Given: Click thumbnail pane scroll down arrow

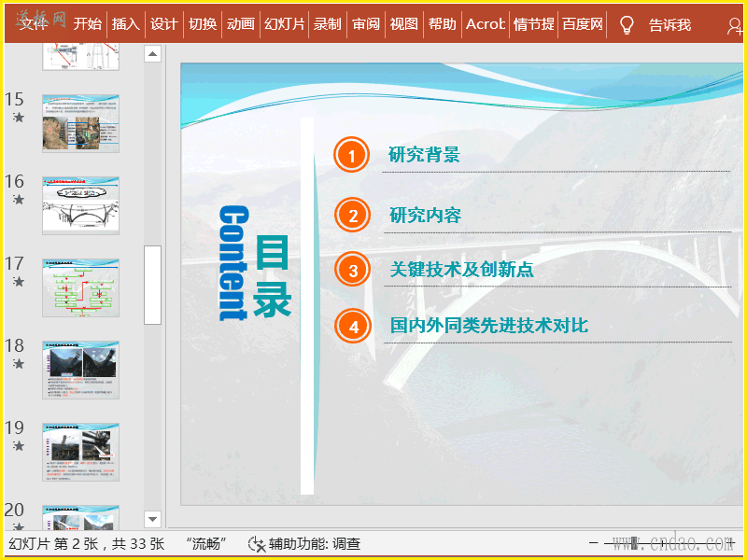Looking at the screenshot, I should (x=152, y=519).
